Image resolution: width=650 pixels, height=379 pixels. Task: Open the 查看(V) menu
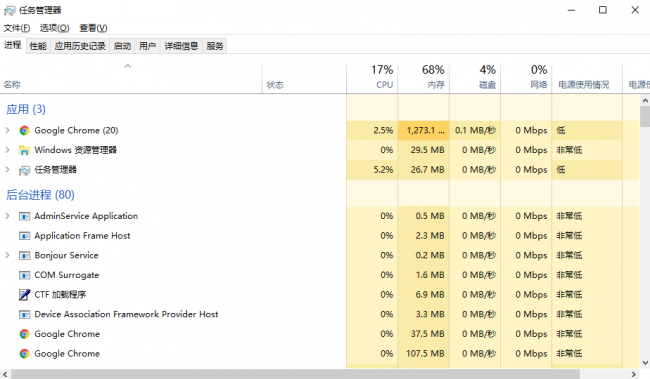(93, 28)
